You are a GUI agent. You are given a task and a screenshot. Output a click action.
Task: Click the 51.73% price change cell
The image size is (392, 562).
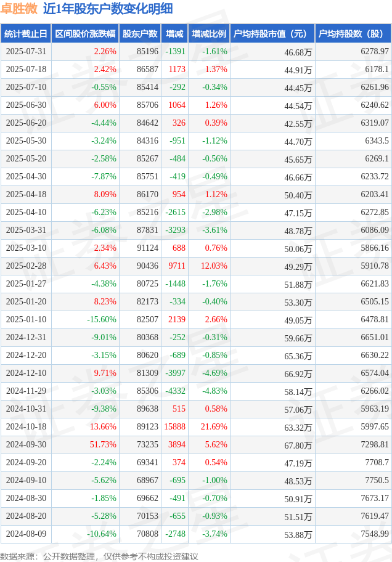coord(103,444)
